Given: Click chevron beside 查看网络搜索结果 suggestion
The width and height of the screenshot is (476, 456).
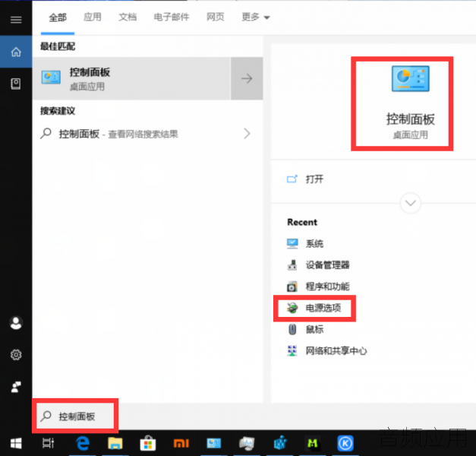Looking at the screenshot, I should [247, 134].
